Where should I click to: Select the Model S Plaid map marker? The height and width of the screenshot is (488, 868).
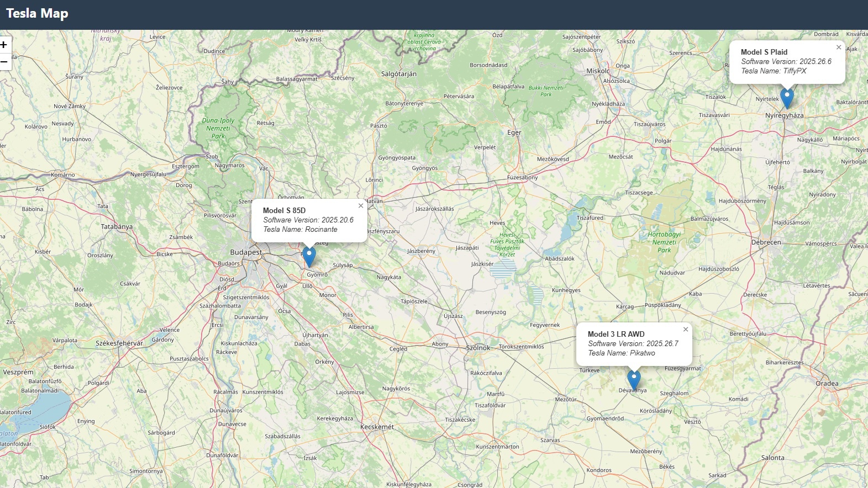pos(787,98)
